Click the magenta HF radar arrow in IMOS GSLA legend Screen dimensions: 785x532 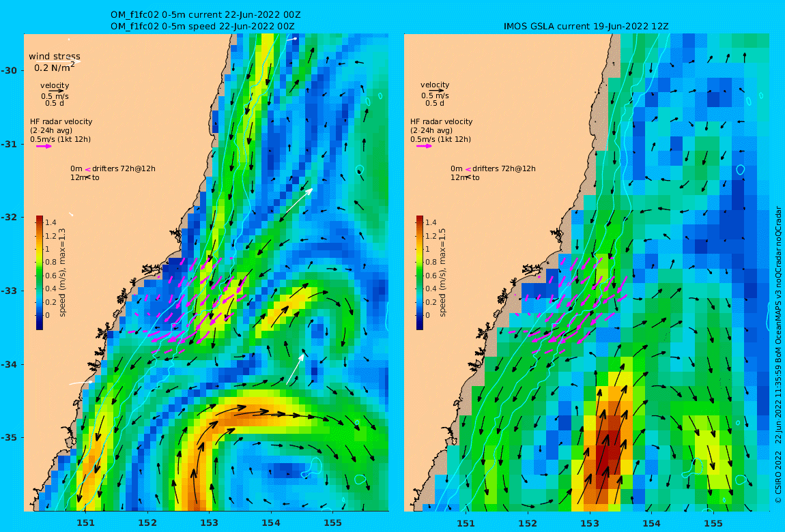[424, 146]
